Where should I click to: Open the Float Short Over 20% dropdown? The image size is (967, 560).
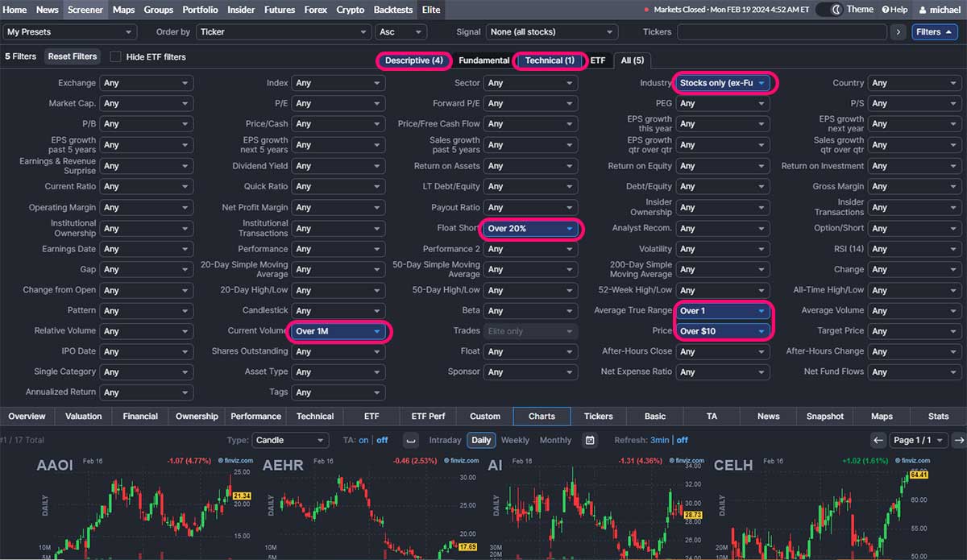[532, 229]
